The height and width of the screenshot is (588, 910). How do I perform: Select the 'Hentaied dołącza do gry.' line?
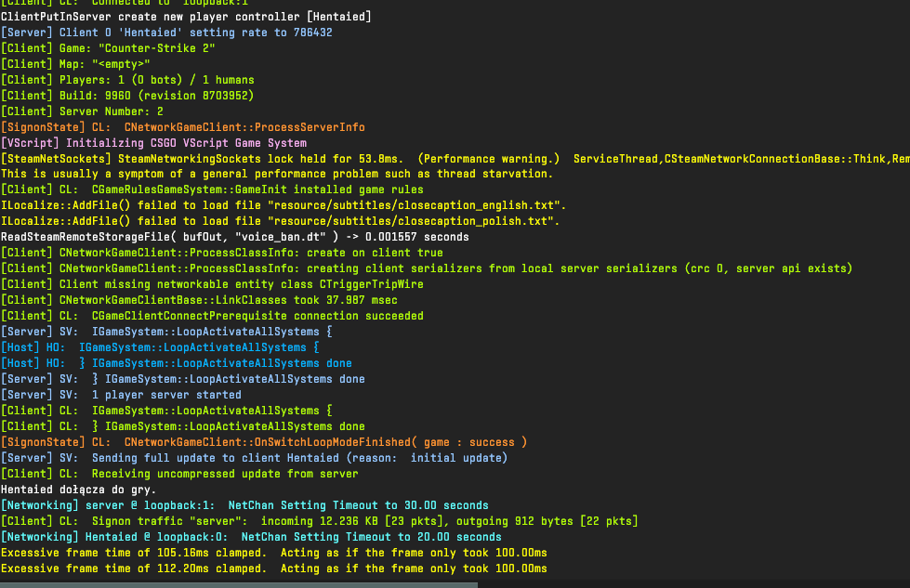(79, 490)
